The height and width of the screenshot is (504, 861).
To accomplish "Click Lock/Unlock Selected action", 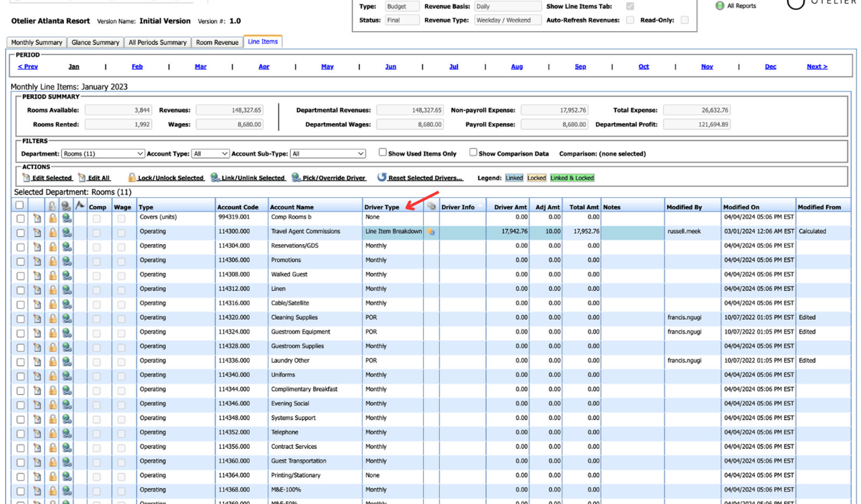I will point(166,178).
